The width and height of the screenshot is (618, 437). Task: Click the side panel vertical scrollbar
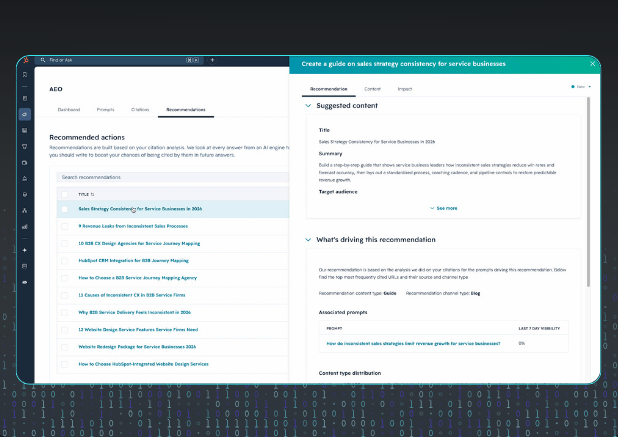pos(588,192)
